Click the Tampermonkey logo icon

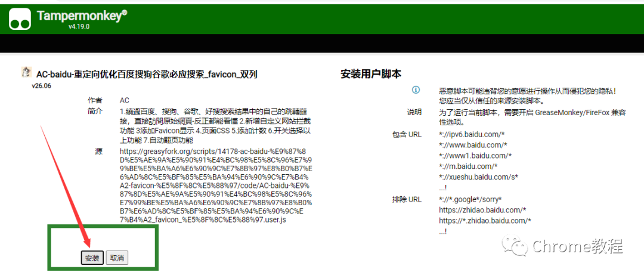20,19
